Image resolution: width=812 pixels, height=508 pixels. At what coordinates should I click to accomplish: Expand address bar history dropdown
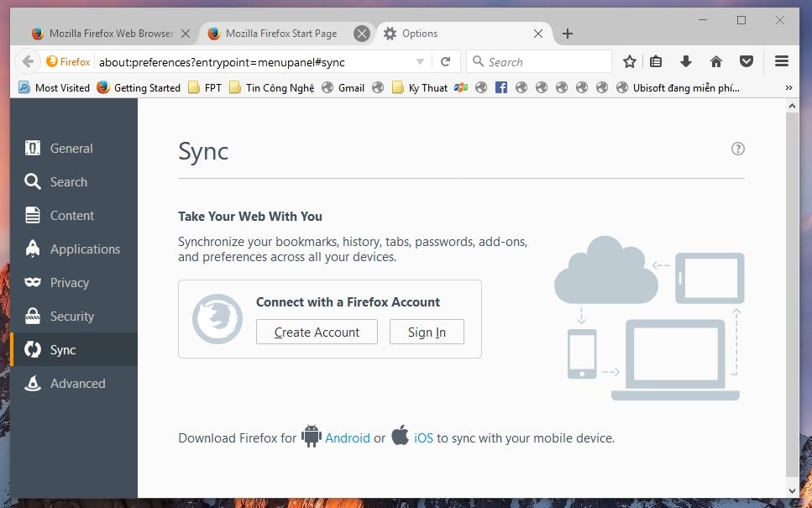click(420, 61)
